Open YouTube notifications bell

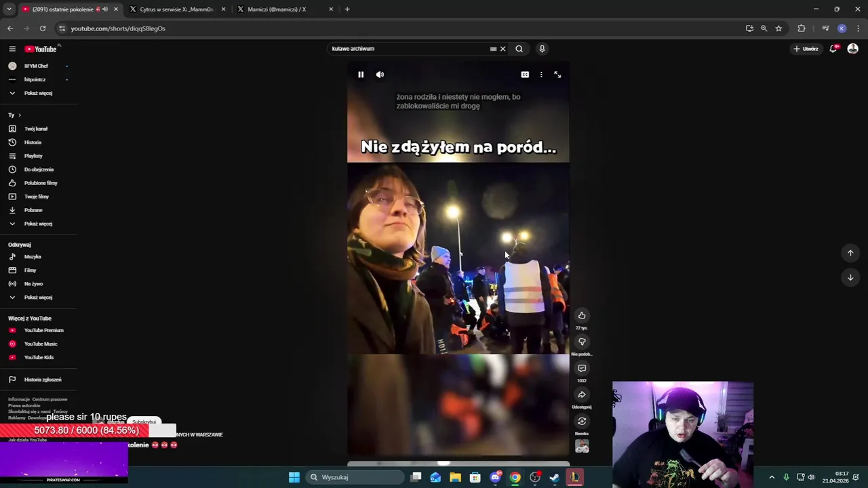click(833, 49)
